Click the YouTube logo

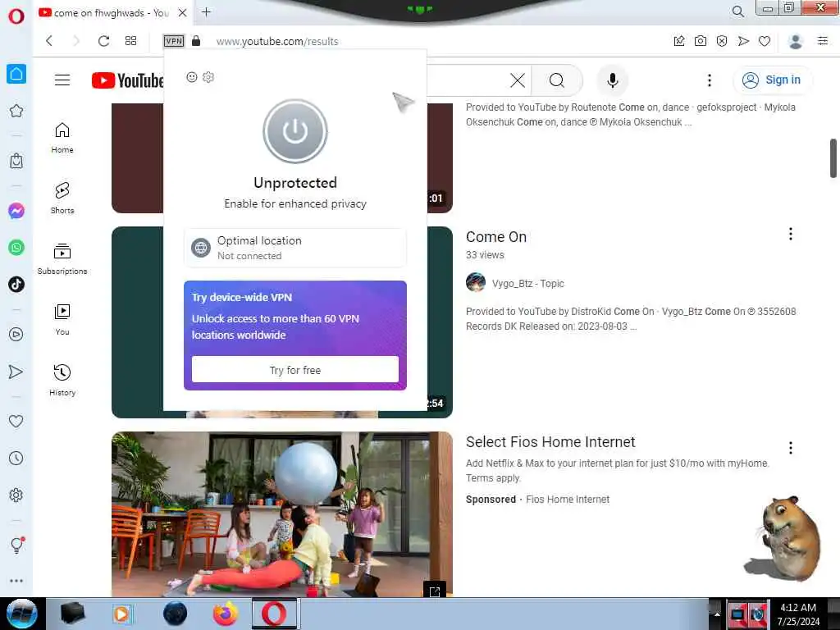(x=127, y=80)
